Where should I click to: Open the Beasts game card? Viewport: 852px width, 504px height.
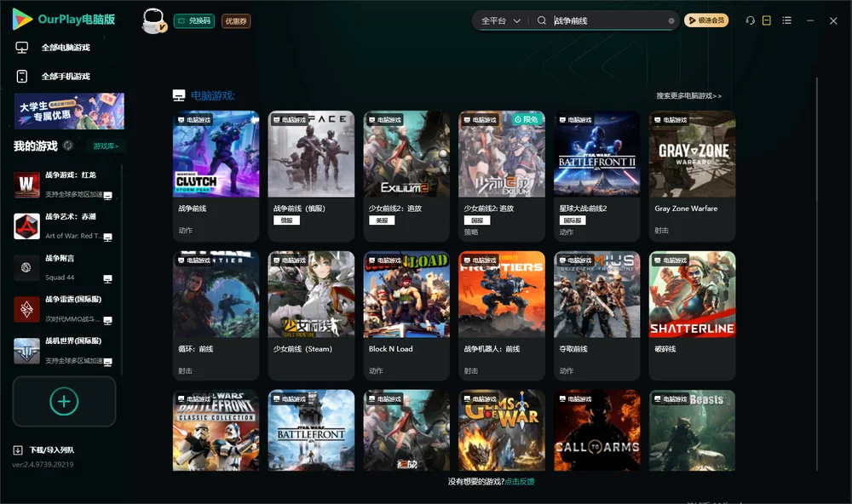pyautogui.click(x=692, y=430)
